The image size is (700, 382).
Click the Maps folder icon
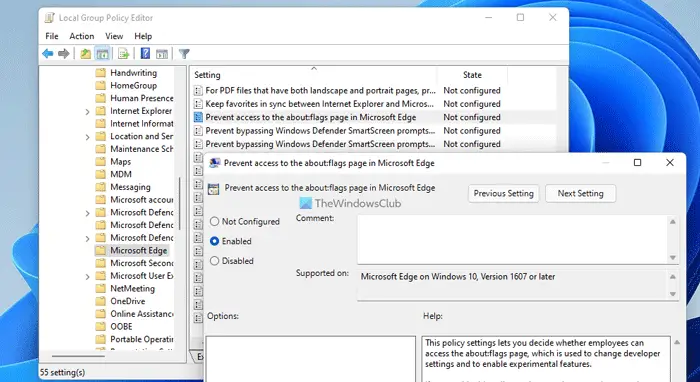(101, 162)
